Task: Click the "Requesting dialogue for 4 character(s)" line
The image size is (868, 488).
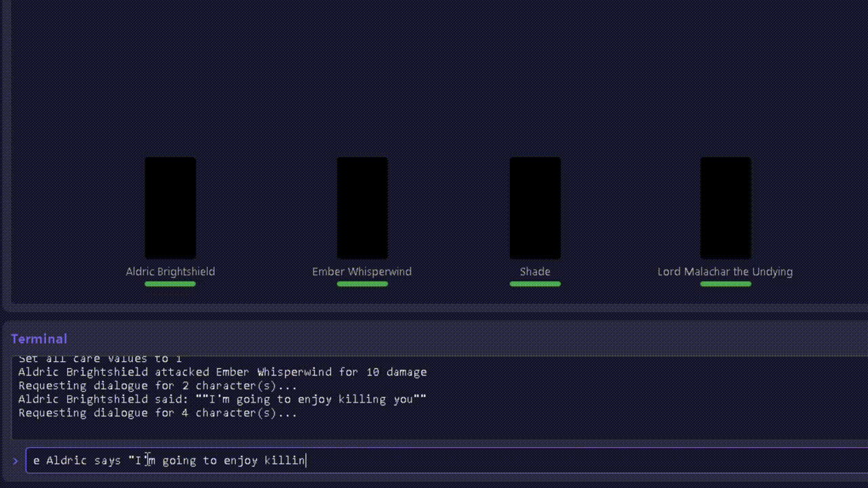Action: pos(157,413)
